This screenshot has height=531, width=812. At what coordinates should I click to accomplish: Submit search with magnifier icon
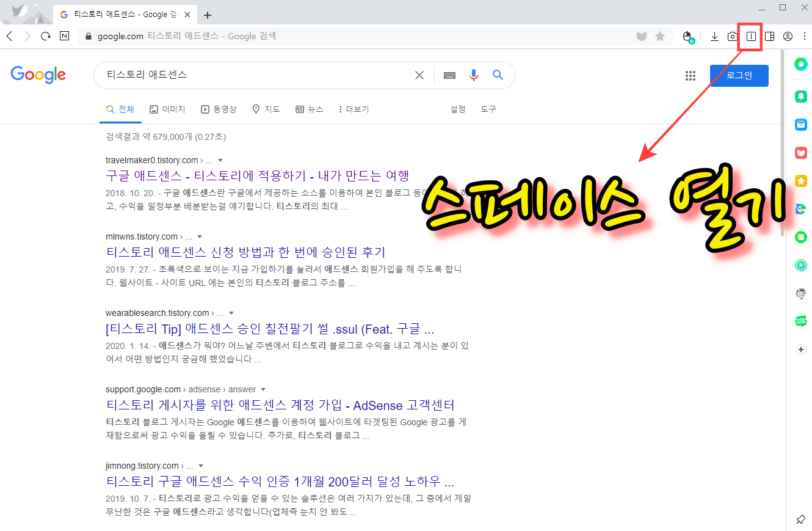pos(498,75)
